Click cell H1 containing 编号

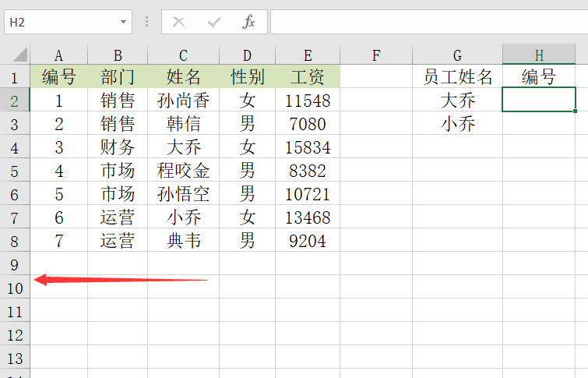(539, 76)
